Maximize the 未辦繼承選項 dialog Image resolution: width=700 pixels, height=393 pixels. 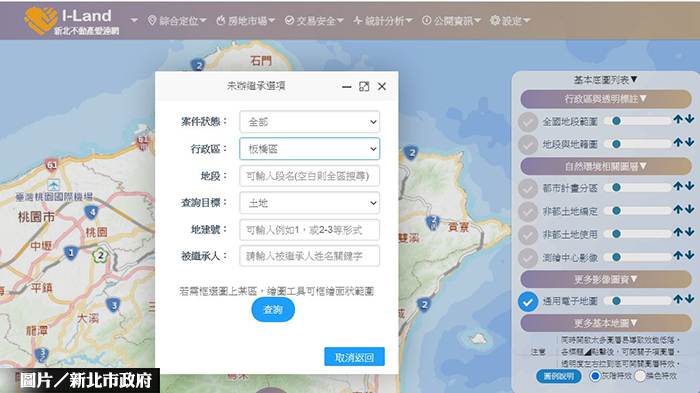coord(364,87)
